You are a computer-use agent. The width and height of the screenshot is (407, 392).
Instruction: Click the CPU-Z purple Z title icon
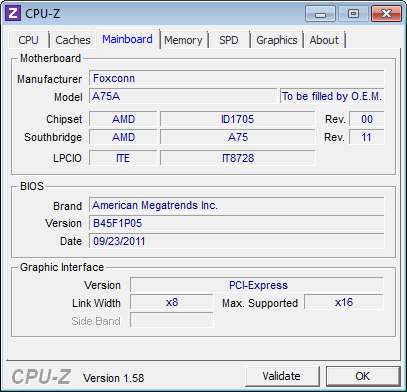tap(13, 13)
